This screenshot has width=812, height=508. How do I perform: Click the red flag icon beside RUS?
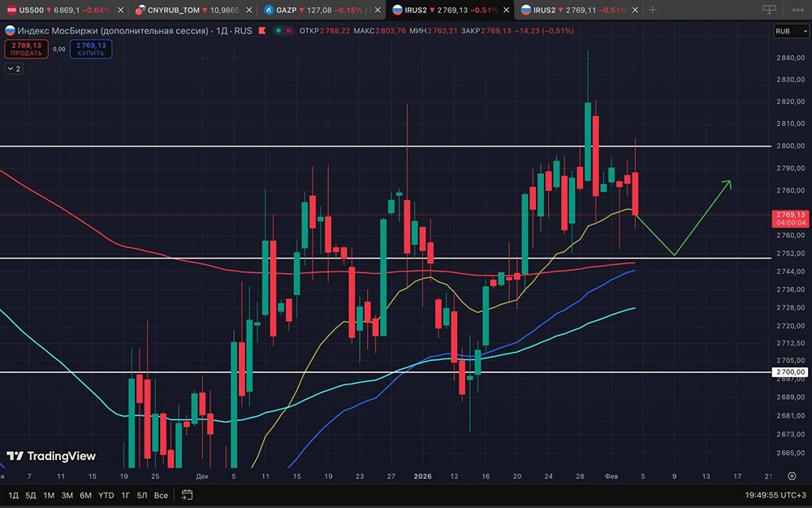pos(262,31)
